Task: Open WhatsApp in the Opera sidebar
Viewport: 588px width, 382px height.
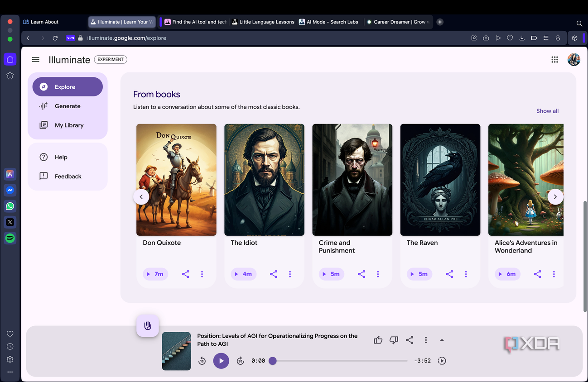Action: click(10, 206)
